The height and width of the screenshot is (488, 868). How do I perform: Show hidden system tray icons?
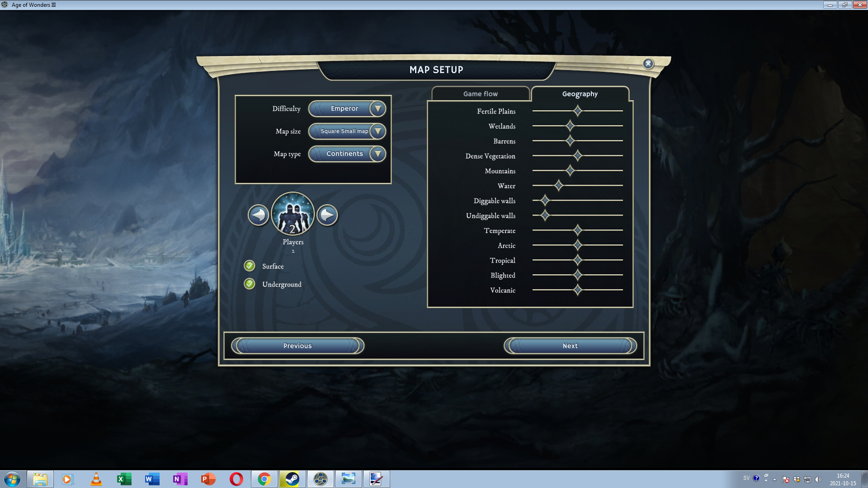(x=774, y=479)
